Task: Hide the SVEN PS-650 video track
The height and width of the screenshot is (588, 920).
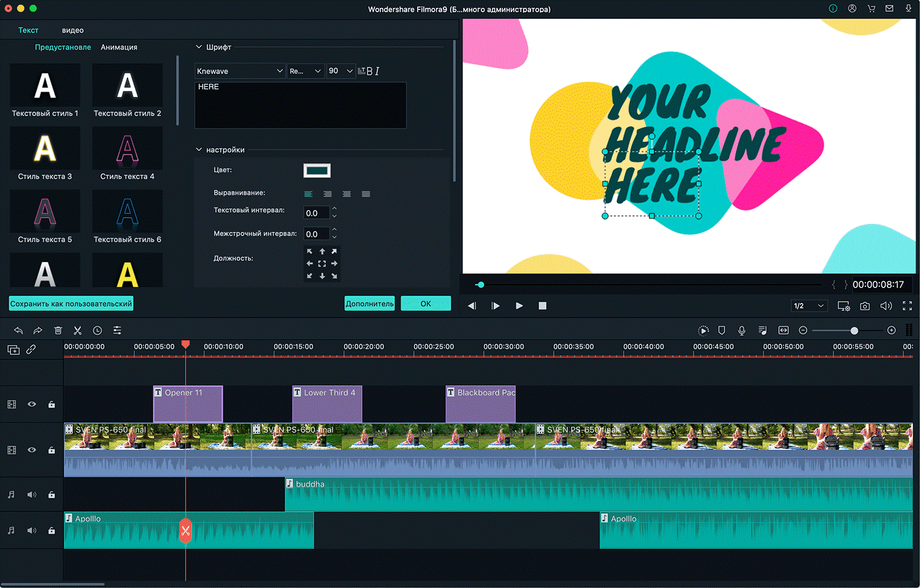Action: point(32,450)
